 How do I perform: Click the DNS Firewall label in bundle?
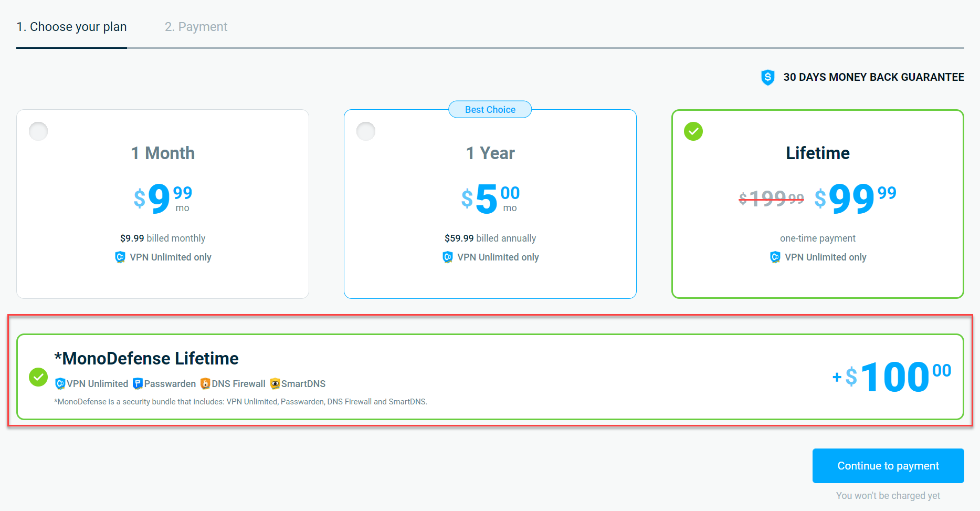click(238, 384)
